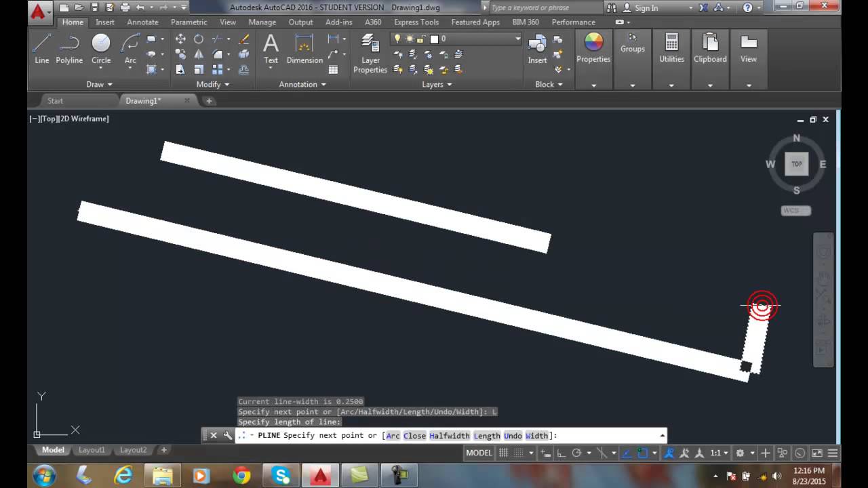Toggle snap mode in status bar
This screenshot has height=488, width=868.
(x=519, y=453)
